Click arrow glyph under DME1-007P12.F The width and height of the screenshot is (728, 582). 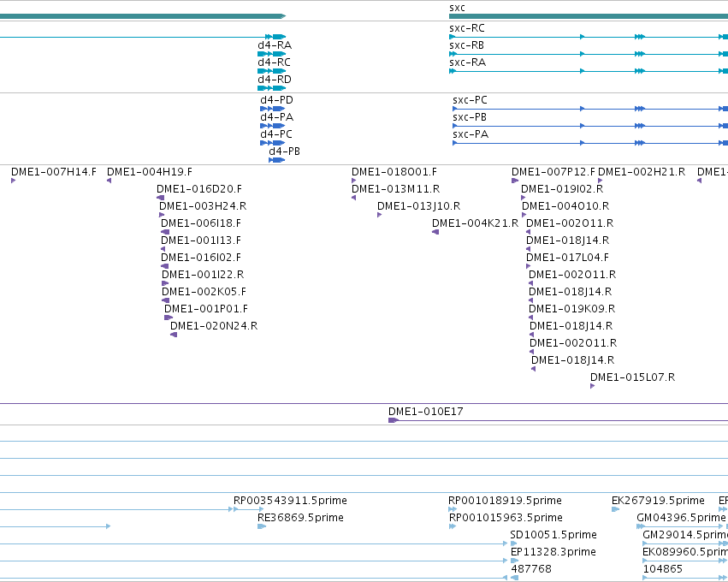click(515, 181)
